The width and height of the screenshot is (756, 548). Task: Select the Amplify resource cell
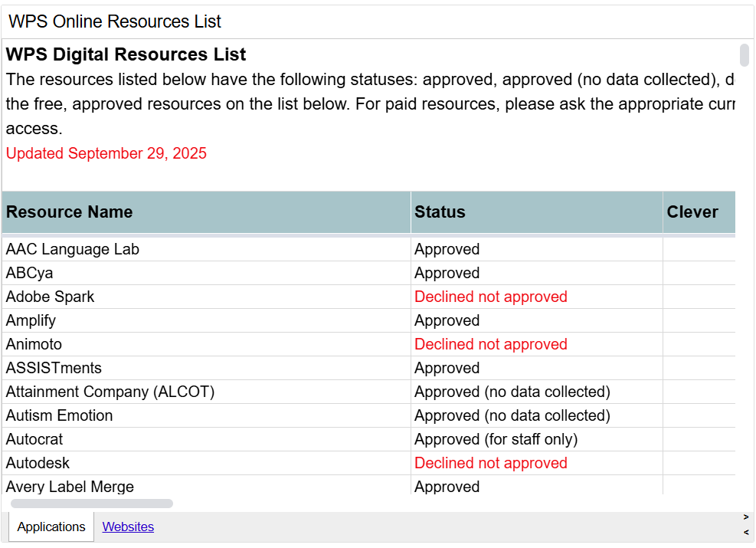[206, 320]
